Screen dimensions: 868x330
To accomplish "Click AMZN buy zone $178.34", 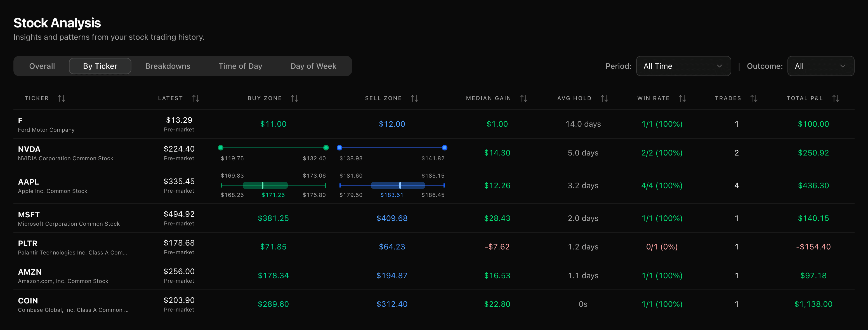I will [273, 276].
